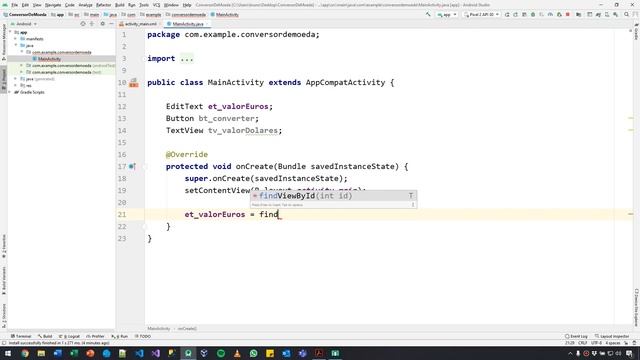Click the 4 spaces indent setting
Viewport: 640px width, 360px height.
tap(613, 343)
